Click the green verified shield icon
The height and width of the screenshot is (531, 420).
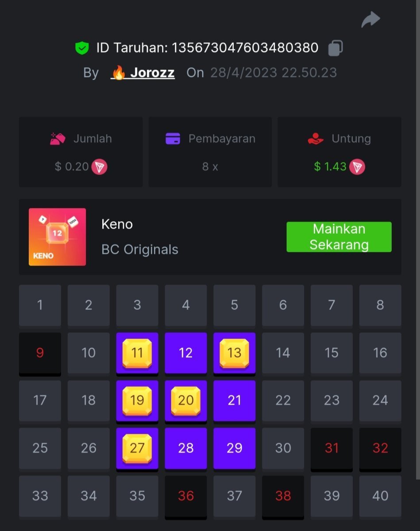82,48
